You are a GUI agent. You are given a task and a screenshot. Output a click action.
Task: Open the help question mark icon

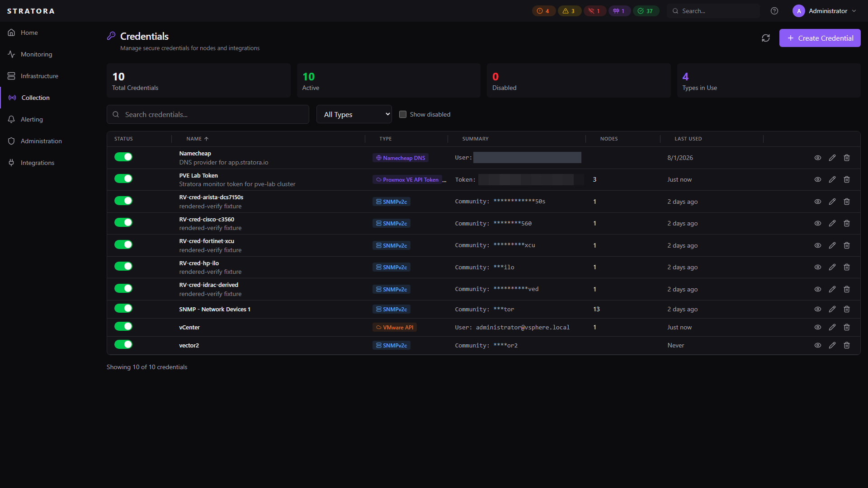[x=774, y=11]
